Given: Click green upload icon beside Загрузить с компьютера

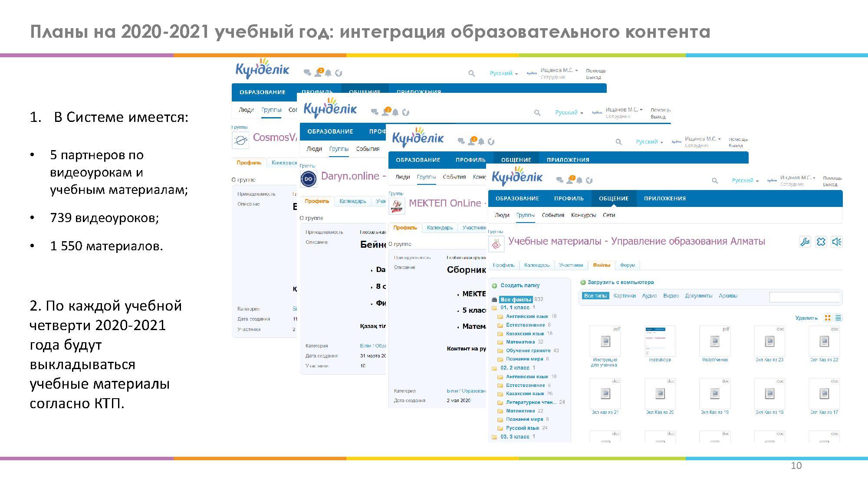Looking at the screenshot, I should coord(583,282).
